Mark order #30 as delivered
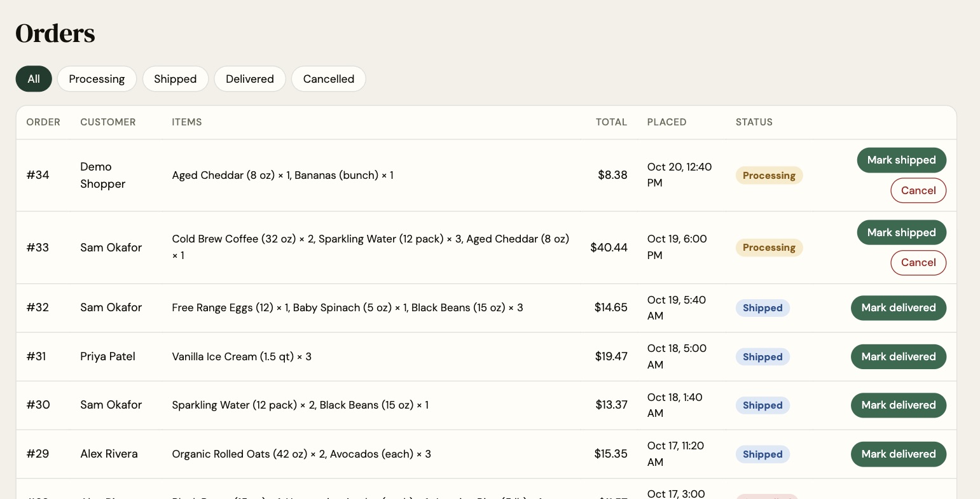The height and width of the screenshot is (499, 980). tap(899, 405)
